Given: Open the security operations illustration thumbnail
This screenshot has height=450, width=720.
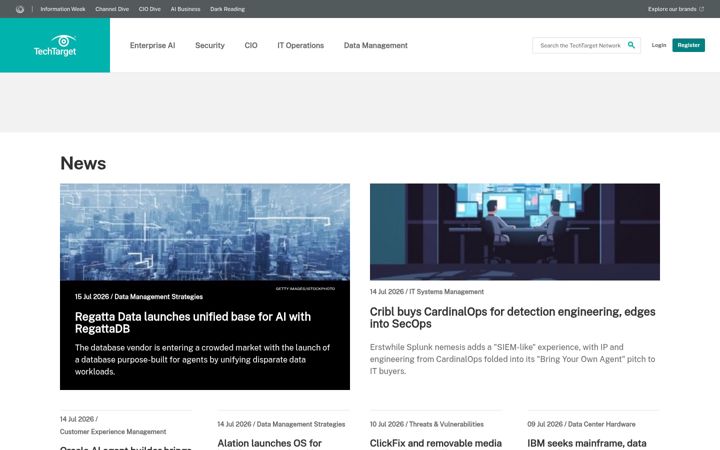Looking at the screenshot, I should [x=515, y=232].
